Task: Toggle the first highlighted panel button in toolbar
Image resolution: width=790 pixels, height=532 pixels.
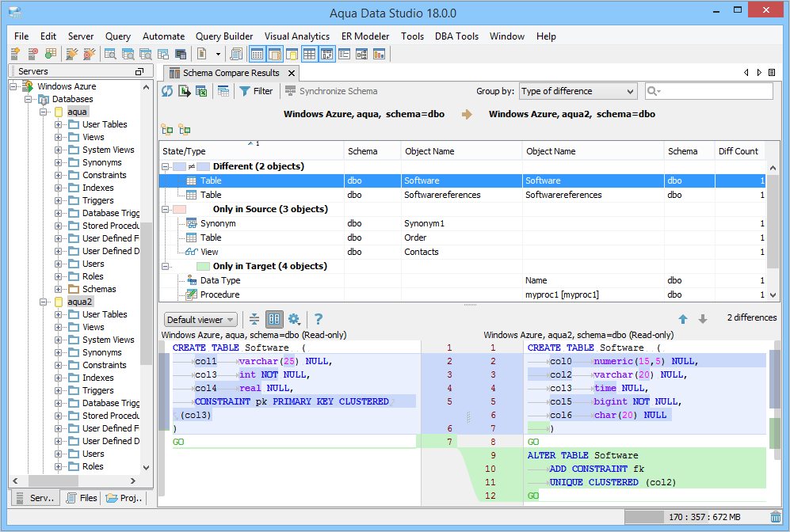Action: [257, 54]
